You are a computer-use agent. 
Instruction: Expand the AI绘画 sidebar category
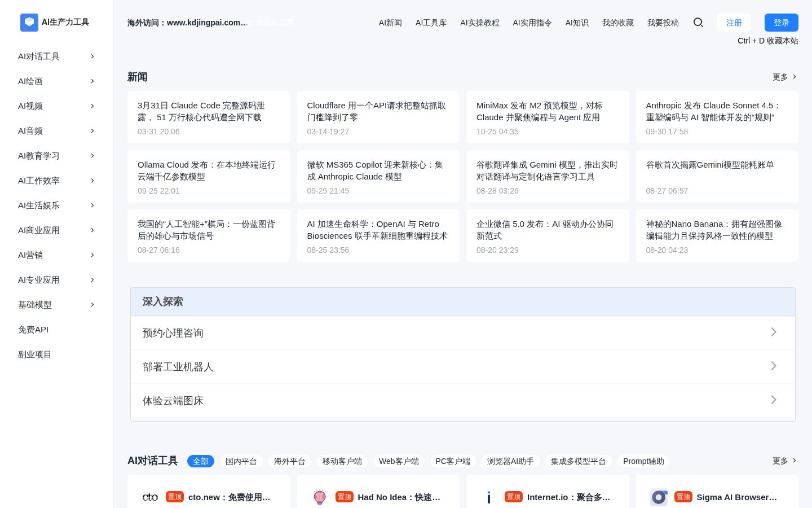click(56, 81)
